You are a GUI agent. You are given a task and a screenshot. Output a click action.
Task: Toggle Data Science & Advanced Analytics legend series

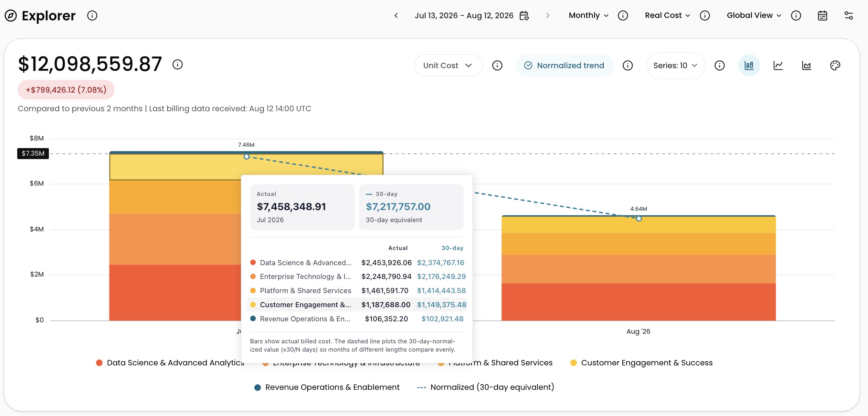170,363
